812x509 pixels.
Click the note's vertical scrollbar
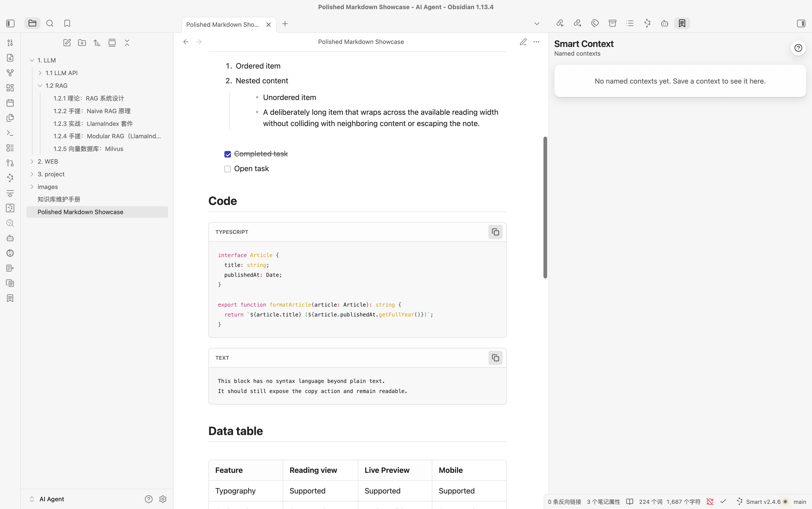tap(545, 207)
